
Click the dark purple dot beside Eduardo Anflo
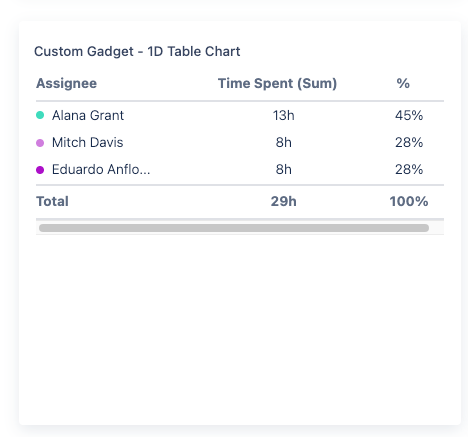(x=40, y=170)
